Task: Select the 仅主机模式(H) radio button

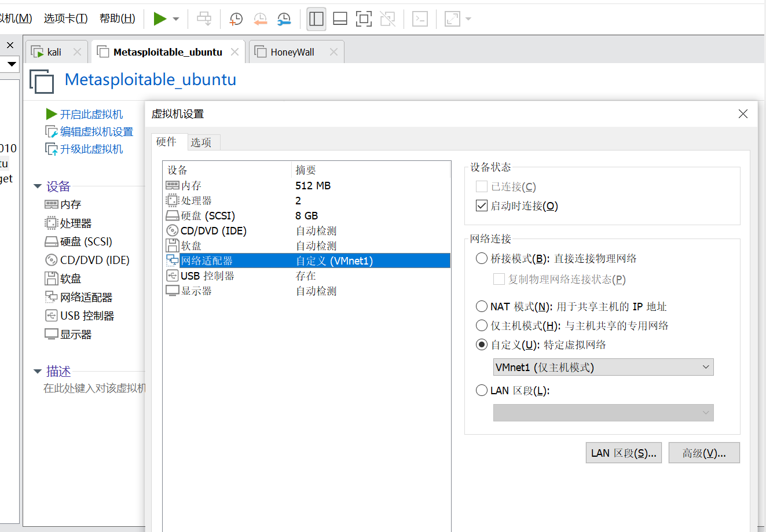Action: (x=482, y=326)
